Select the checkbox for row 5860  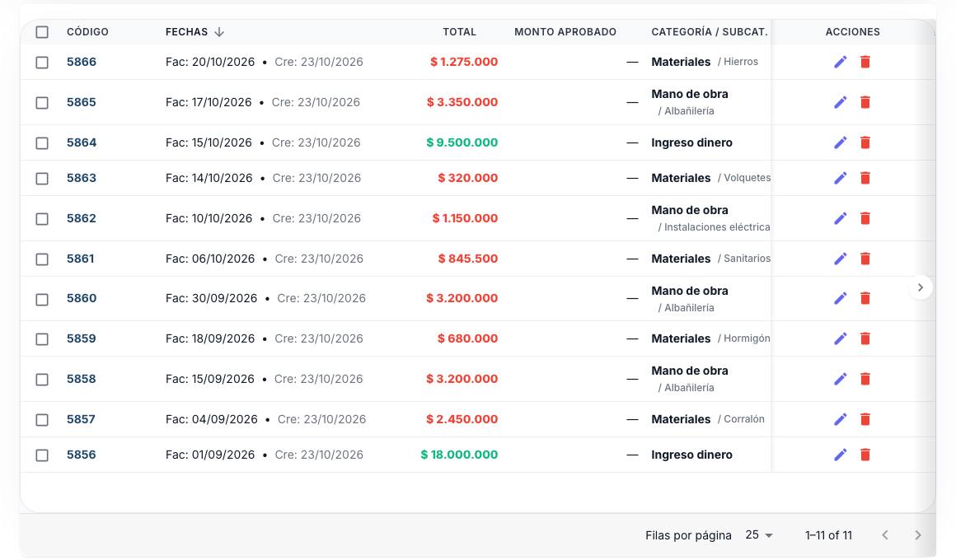42,299
